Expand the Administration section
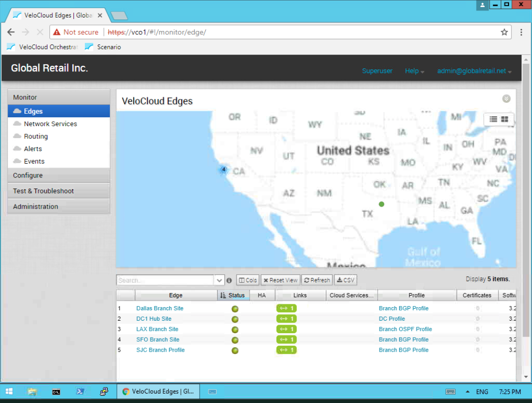 click(59, 206)
